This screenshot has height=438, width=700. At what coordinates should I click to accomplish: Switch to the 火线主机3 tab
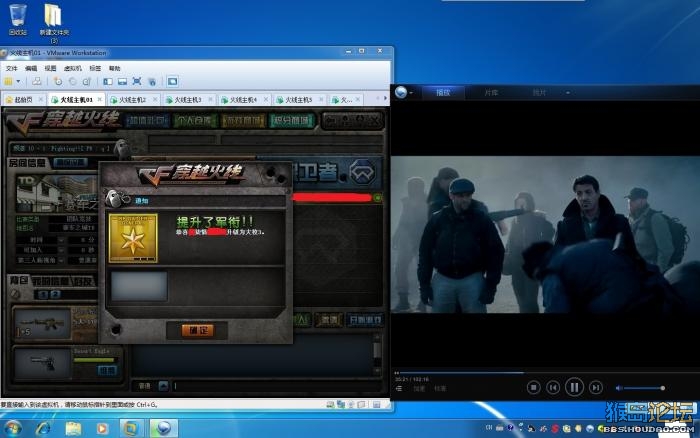[188, 100]
